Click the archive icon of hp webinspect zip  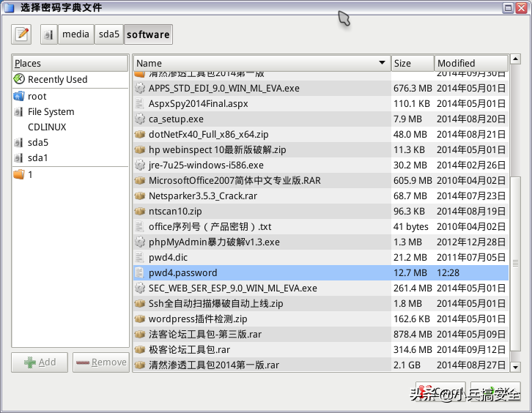tap(139, 149)
